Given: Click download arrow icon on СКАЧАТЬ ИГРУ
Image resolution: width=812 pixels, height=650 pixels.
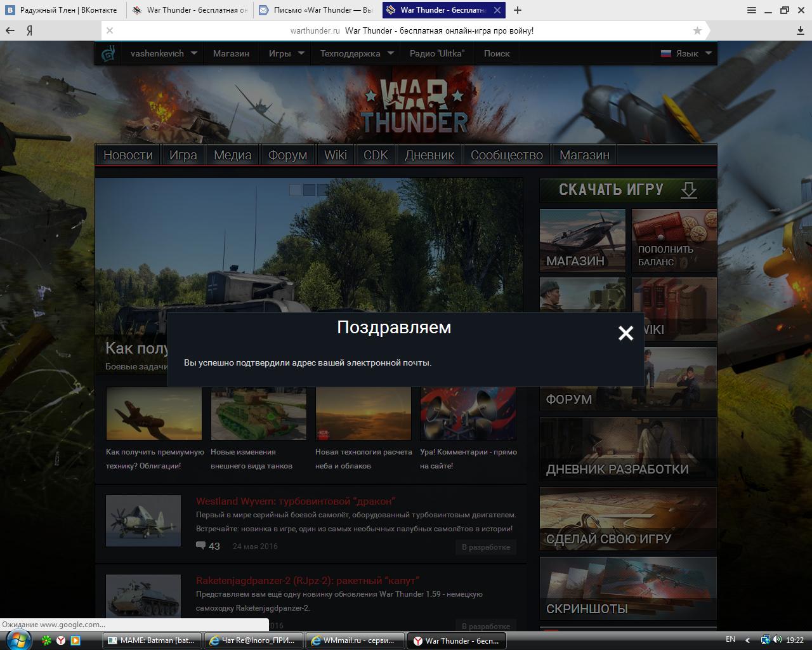Looking at the screenshot, I should click(x=689, y=190).
